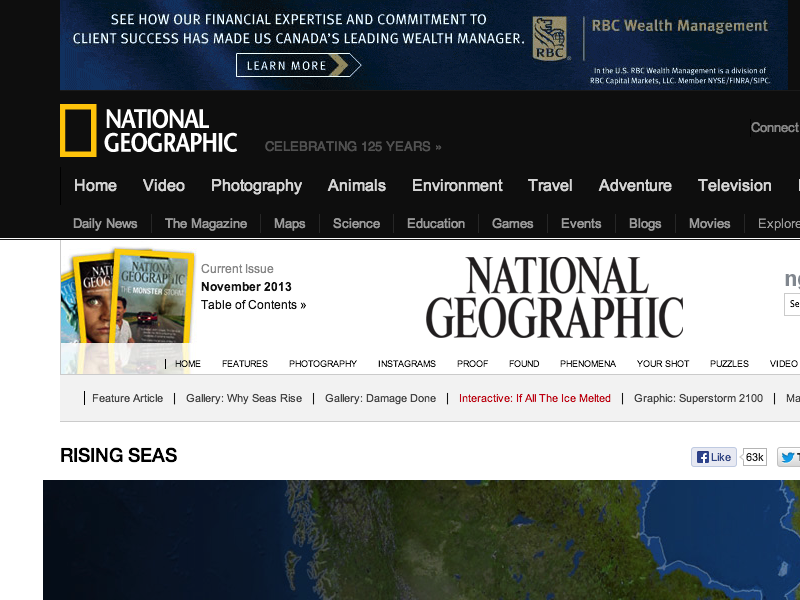The image size is (800, 600).
Task: Open Maps in the secondary navigation
Action: tap(289, 223)
